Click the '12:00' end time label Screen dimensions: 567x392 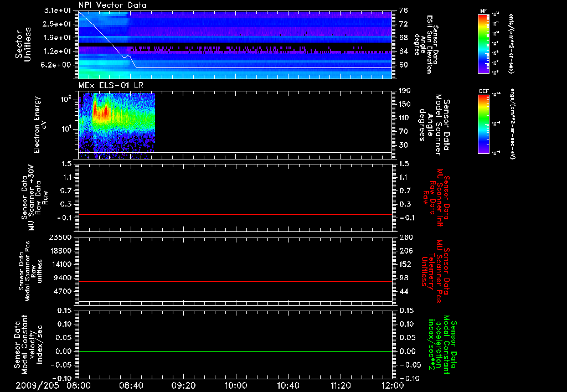[393, 385]
